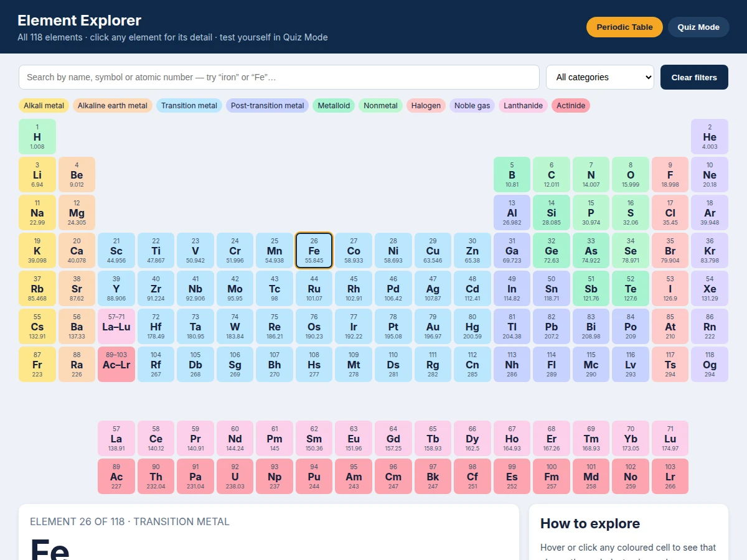Viewport: 747px width, 560px height.
Task: Open the Mercury (Hg) cell
Action: click(472, 327)
